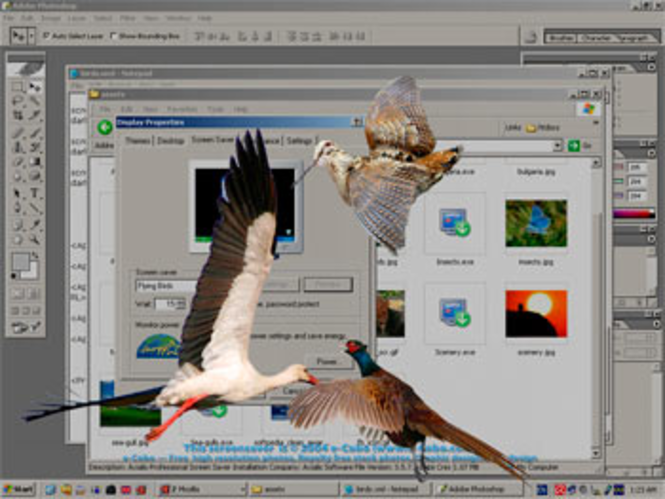The image size is (665, 499).
Task: Click the insects.jpg butterfly thumbnail
Action: click(536, 223)
